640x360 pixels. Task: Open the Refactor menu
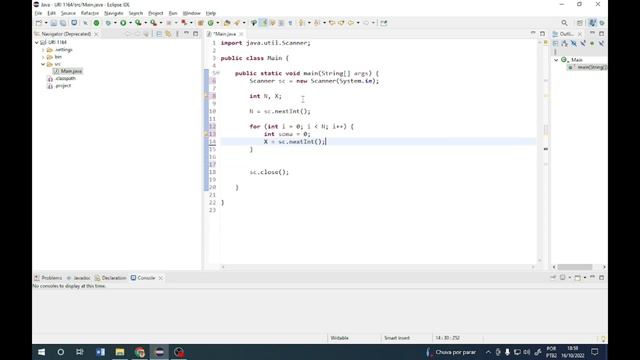(x=90, y=13)
